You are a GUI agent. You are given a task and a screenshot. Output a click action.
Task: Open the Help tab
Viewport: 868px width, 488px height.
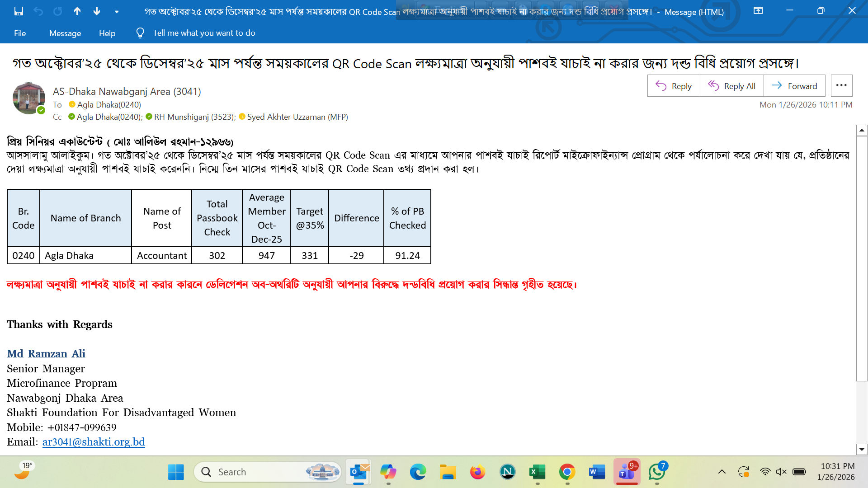tap(107, 33)
